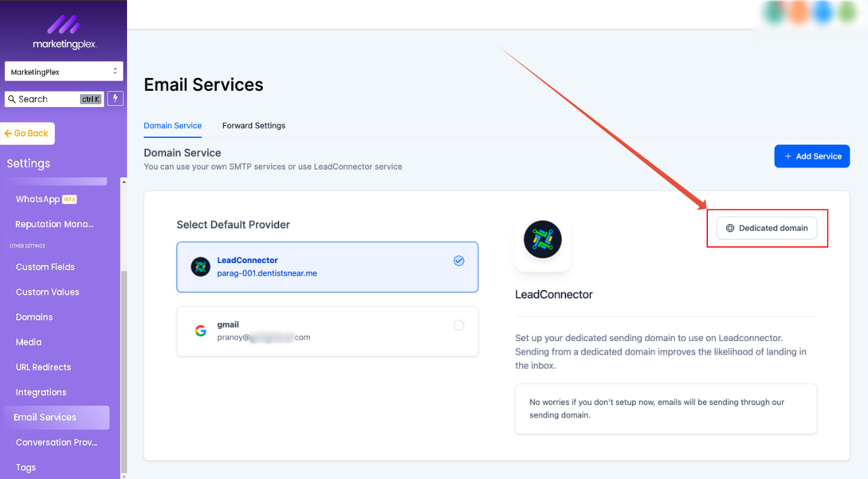868x479 pixels.
Task: Select Email Services in sidebar
Action: click(x=56, y=417)
